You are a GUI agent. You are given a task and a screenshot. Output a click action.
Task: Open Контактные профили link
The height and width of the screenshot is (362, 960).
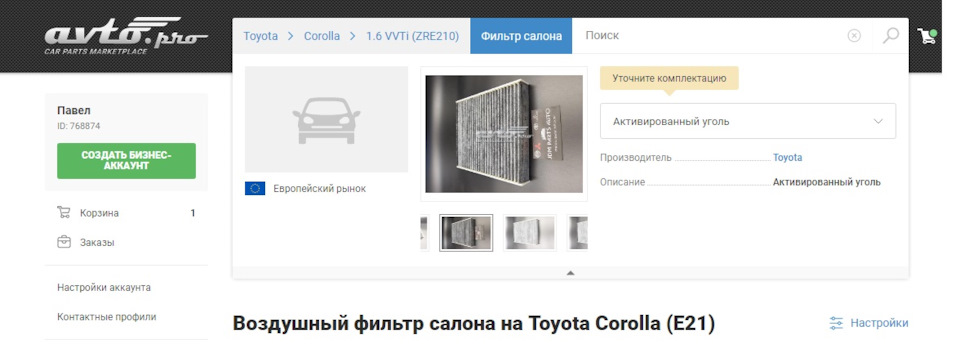(x=107, y=317)
